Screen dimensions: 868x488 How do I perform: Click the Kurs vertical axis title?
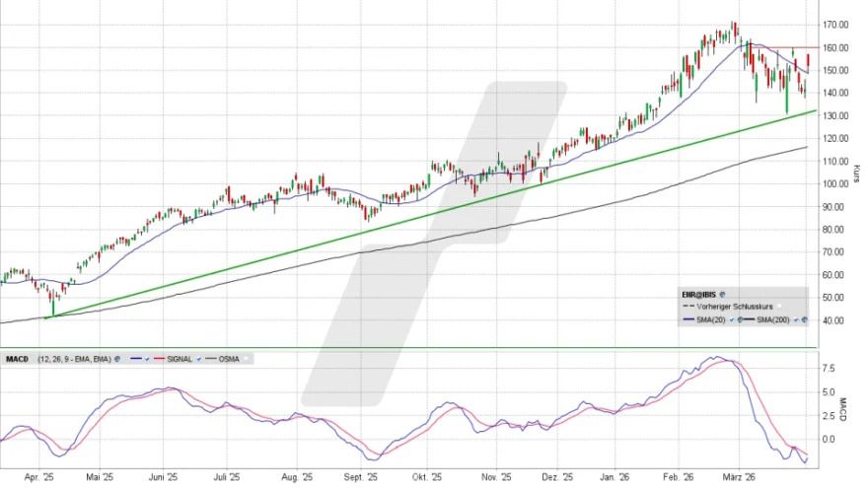(x=857, y=174)
